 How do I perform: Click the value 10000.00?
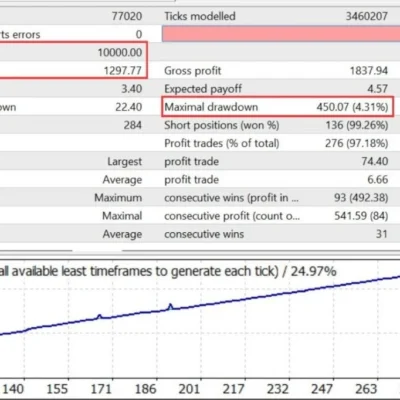point(120,52)
